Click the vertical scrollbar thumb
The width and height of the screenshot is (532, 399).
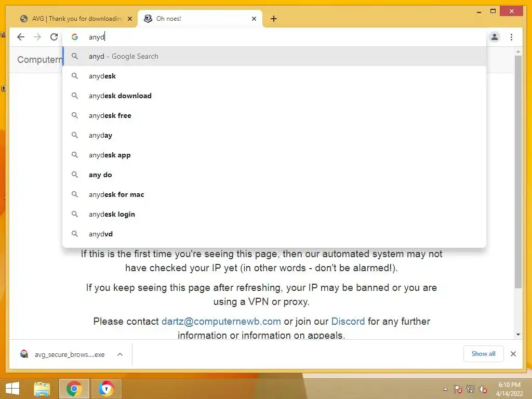click(518, 171)
